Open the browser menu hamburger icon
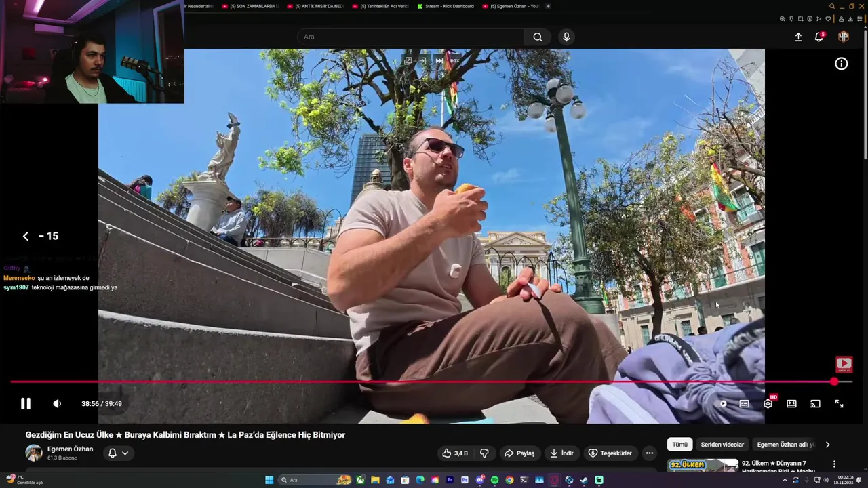868x488 pixels. pos(860,19)
